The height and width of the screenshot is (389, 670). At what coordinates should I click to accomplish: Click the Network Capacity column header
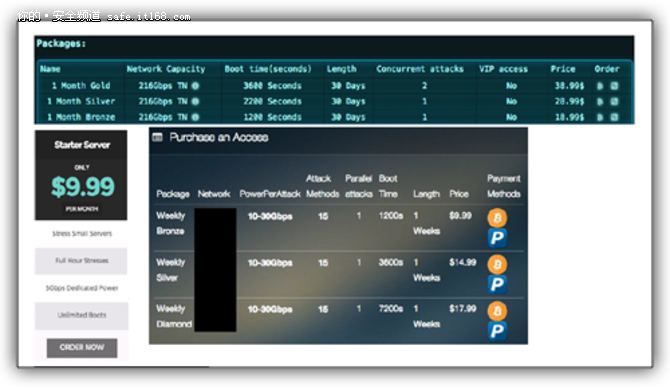pos(166,69)
